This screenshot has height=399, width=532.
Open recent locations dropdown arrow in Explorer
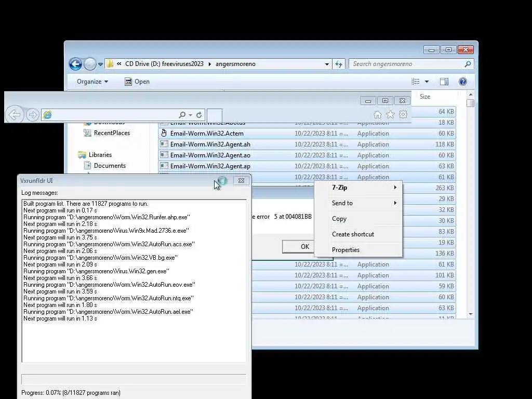(x=100, y=64)
